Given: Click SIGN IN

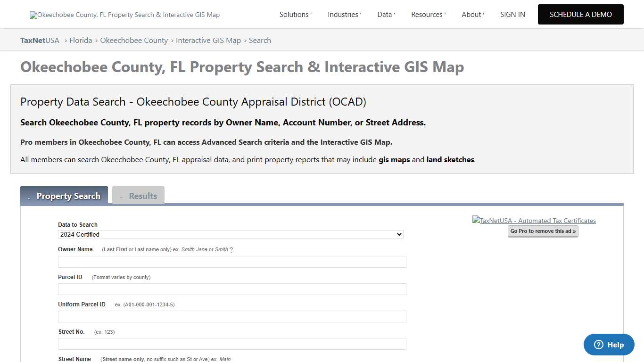Looking at the screenshot, I should click(512, 14).
